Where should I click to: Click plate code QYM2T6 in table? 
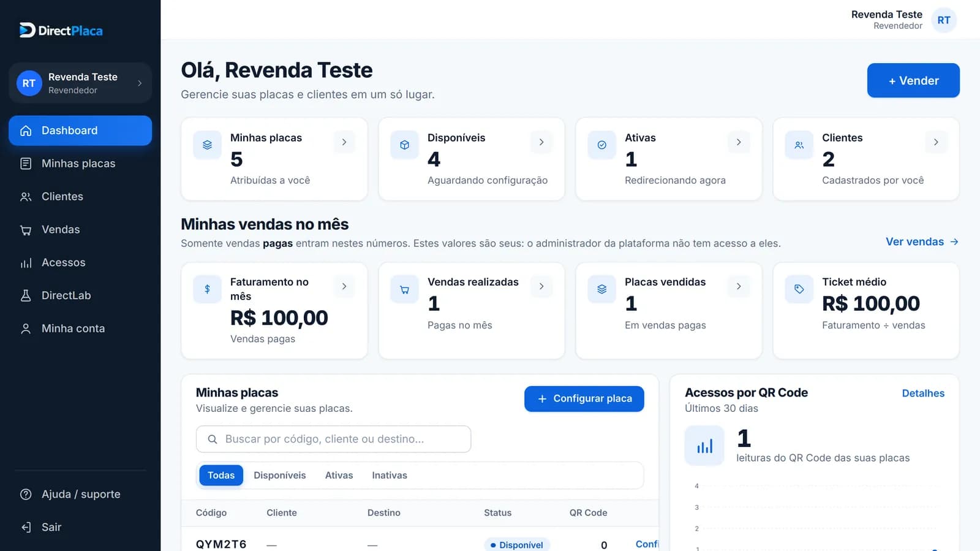tap(221, 544)
